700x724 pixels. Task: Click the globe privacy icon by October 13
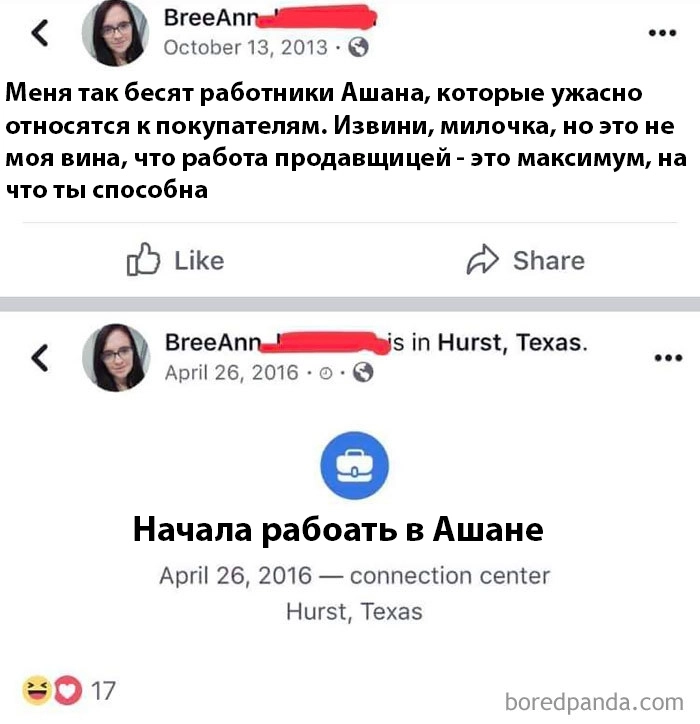[358, 47]
